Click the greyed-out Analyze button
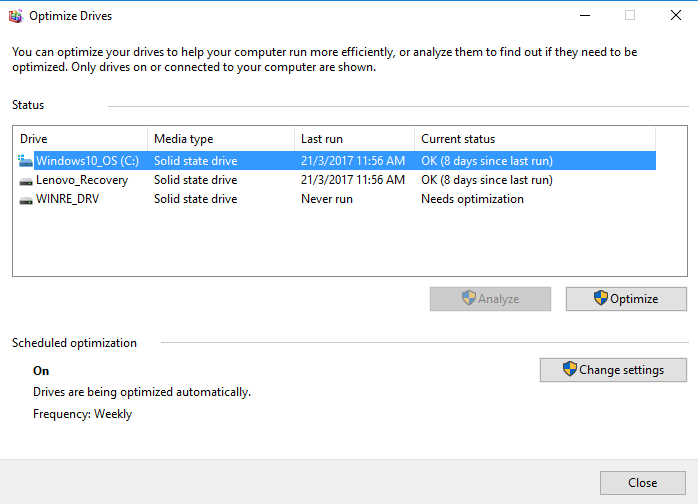The image size is (698, 504). (x=490, y=299)
